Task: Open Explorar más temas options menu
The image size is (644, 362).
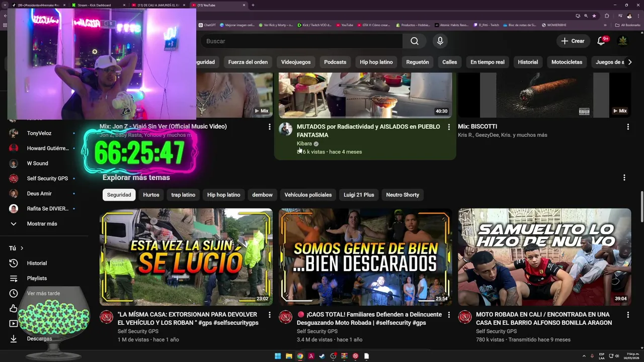Action: tap(624, 178)
